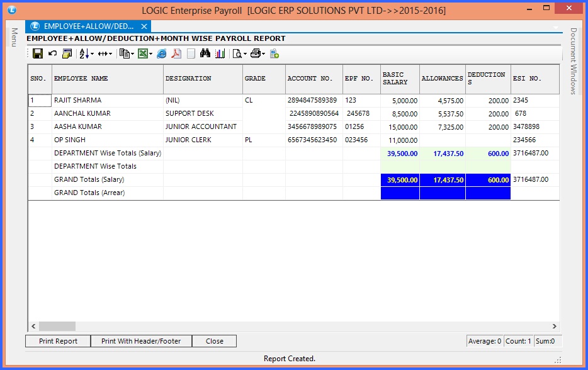Click the SUPPORT DESK designation cell
Viewport: 588px width, 370px height.
[203, 114]
